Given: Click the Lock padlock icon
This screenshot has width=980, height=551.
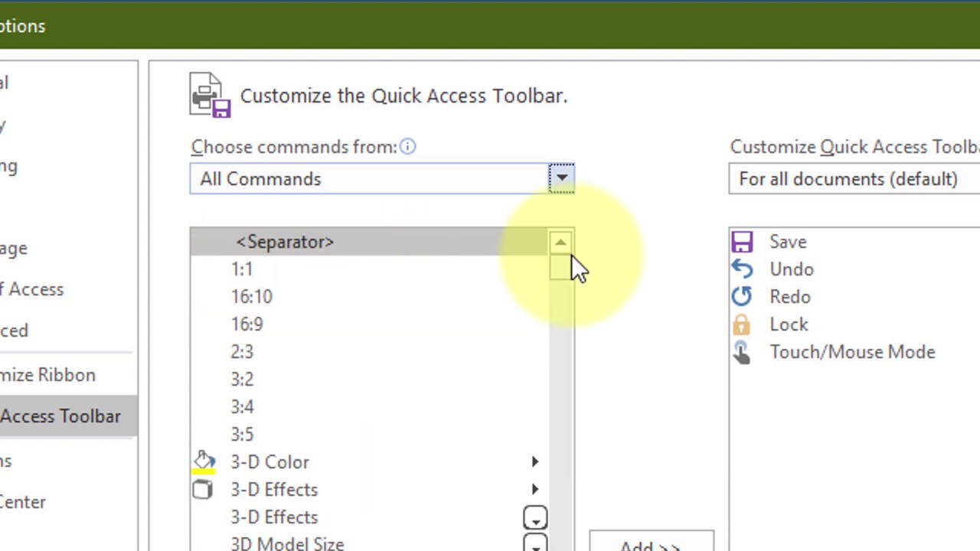Looking at the screenshot, I should (742, 324).
